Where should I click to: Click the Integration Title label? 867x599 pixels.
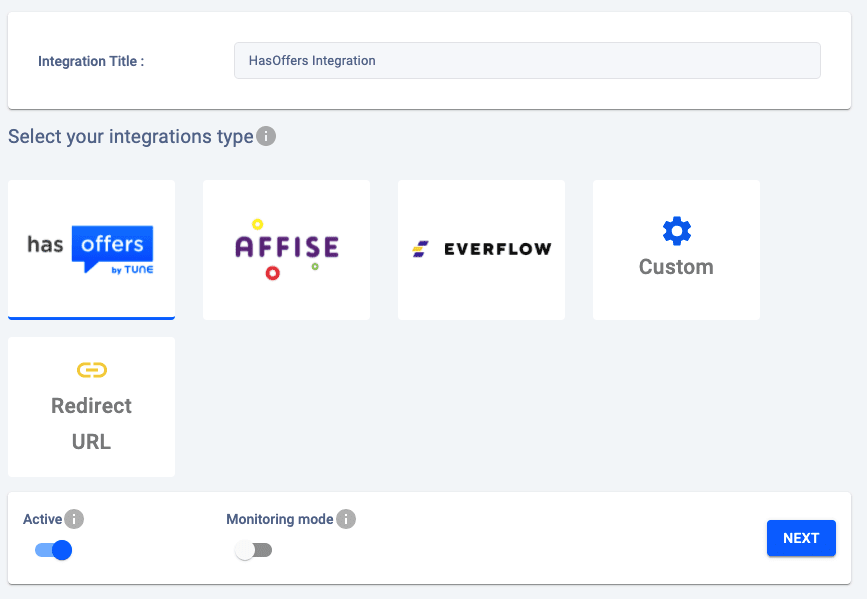tap(91, 61)
